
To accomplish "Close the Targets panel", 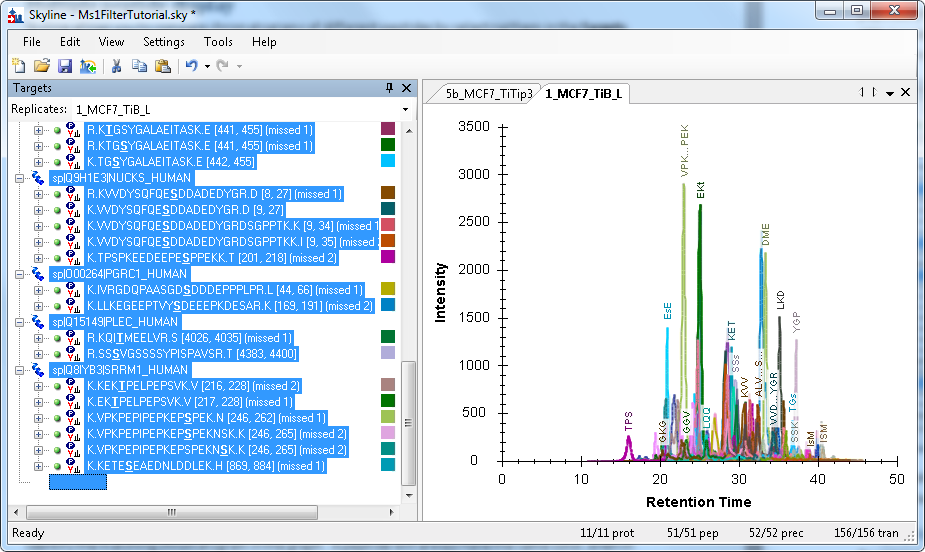I will 406,88.
